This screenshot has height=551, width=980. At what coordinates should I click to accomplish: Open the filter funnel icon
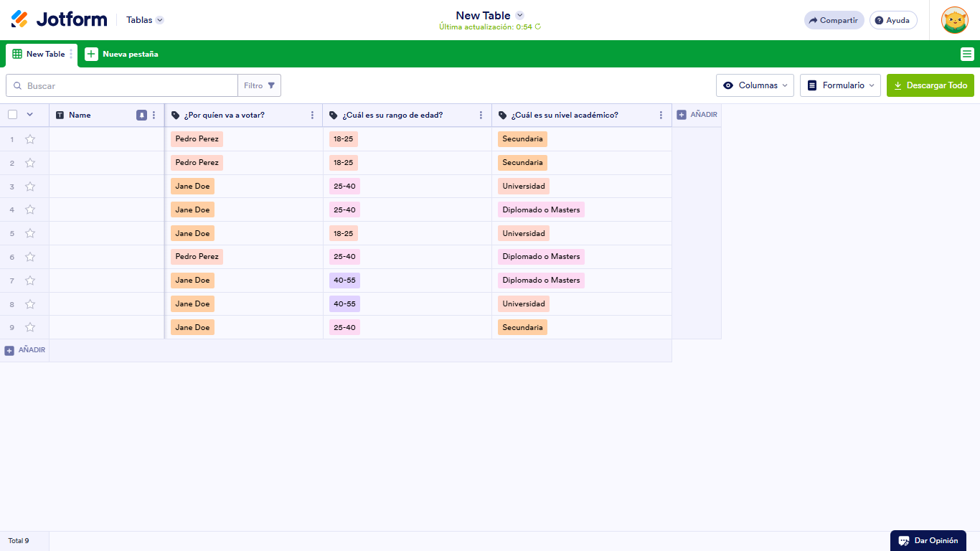tap(271, 85)
